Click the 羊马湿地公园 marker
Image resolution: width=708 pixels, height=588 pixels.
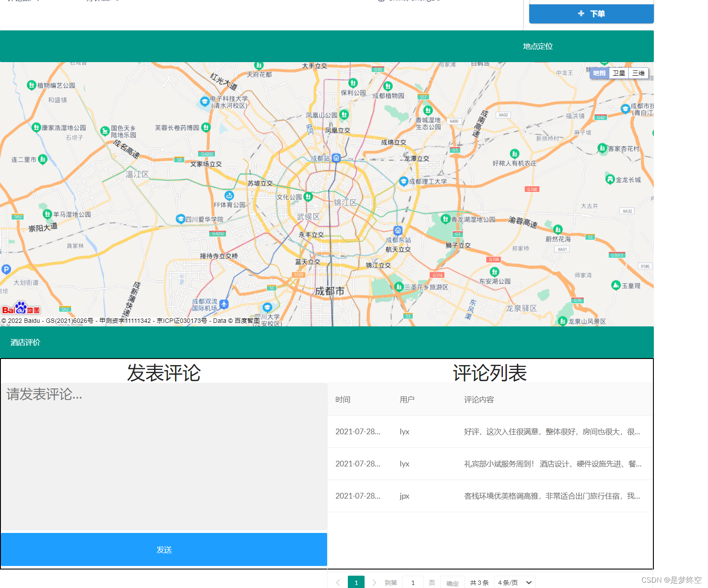[x=48, y=214]
